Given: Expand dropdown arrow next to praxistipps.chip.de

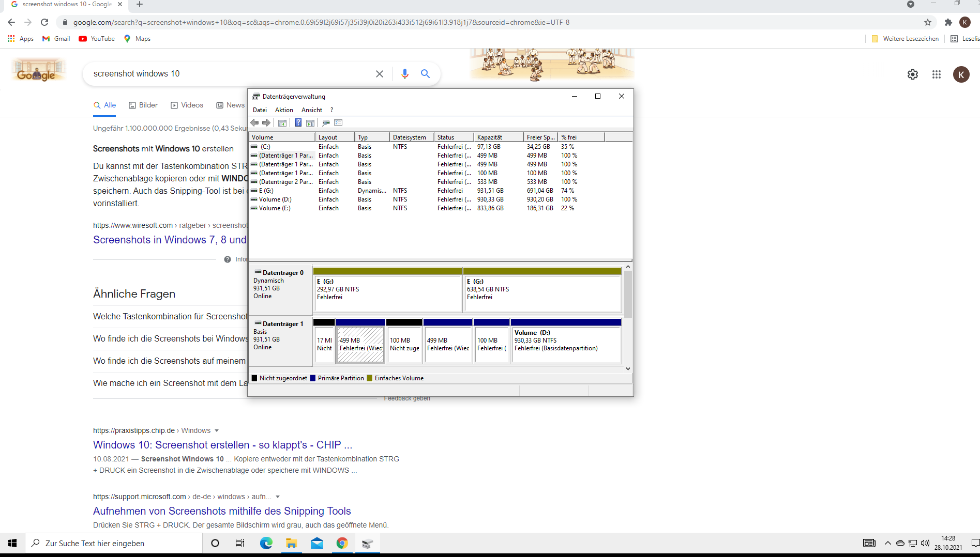Looking at the screenshot, I should click(217, 431).
